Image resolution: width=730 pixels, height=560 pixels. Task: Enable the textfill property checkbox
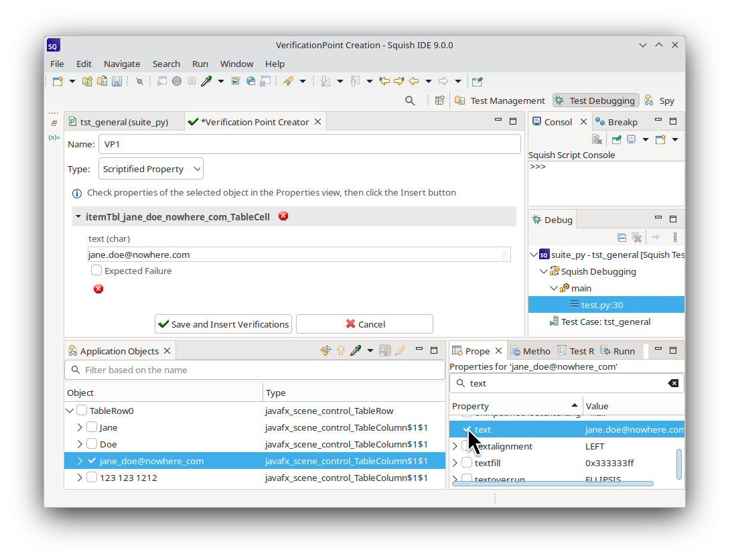coord(467,463)
